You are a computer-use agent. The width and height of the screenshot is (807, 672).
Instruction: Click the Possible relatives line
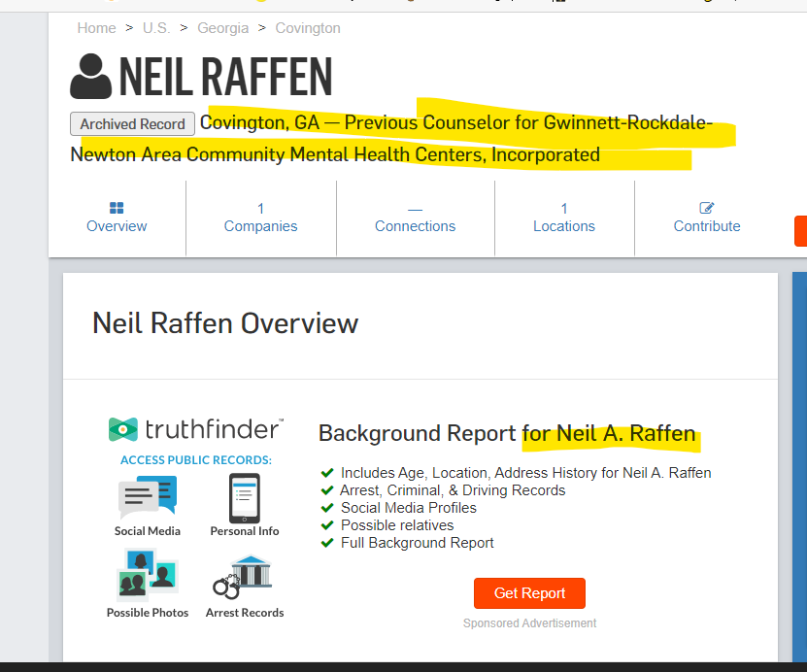(x=397, y=525)
